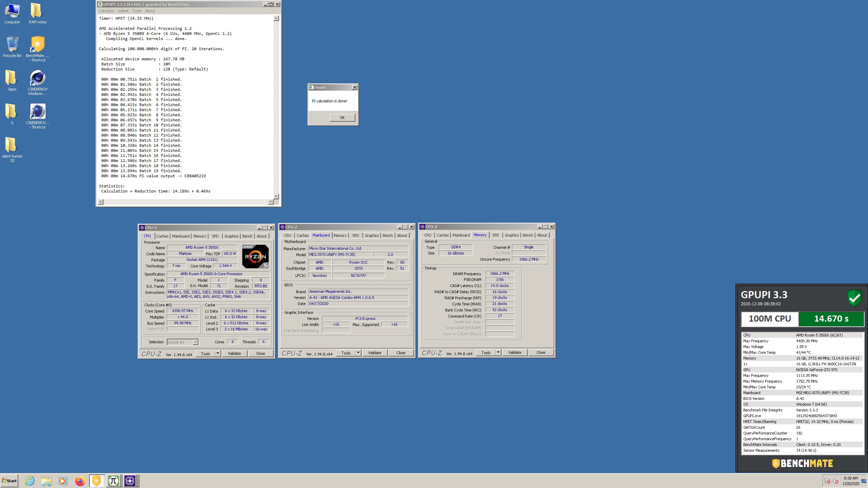The image size is (868, 488).
Task: Select About tab in Memory CPU-Z window
Action: tap(542, 235)
